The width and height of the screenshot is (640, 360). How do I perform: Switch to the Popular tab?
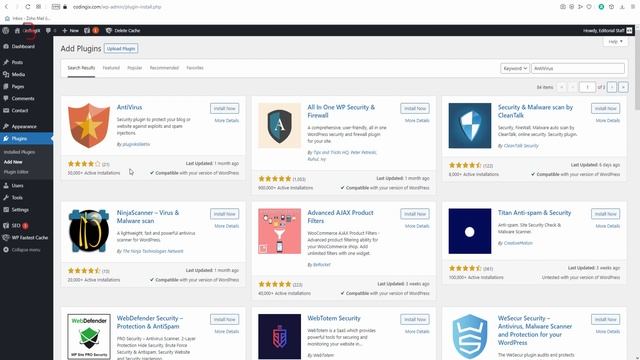(x=135, y=68)
